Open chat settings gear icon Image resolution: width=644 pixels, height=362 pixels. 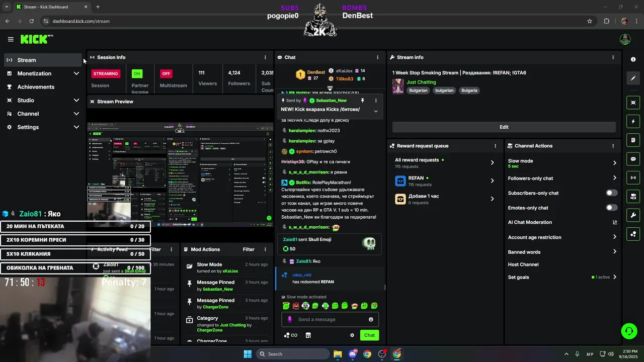[x=352, y=335]
